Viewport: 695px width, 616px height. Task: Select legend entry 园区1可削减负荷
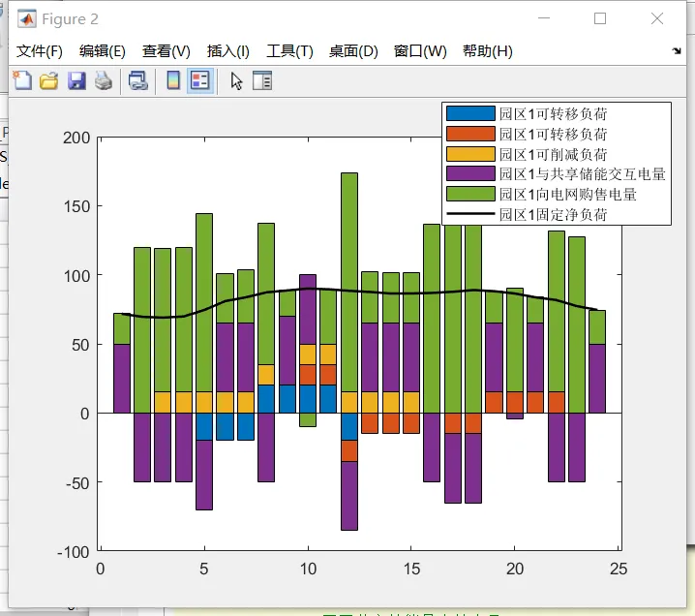(x=553, y=154)
